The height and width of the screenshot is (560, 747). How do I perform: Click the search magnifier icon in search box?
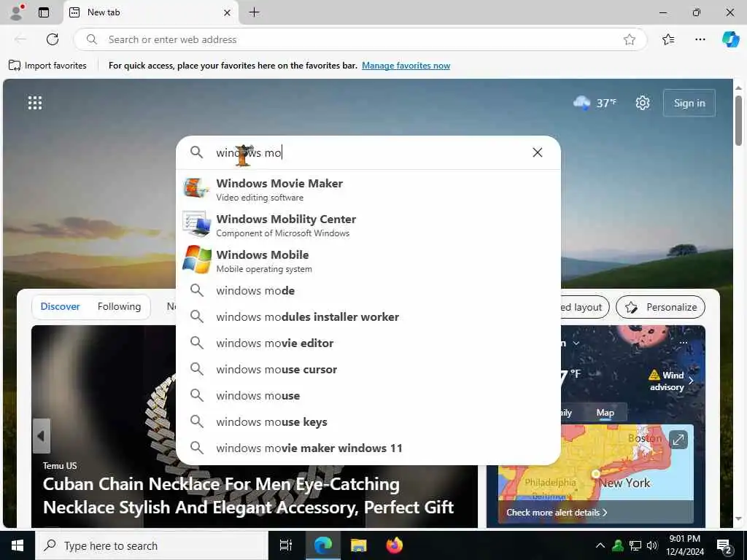point(196,152)
